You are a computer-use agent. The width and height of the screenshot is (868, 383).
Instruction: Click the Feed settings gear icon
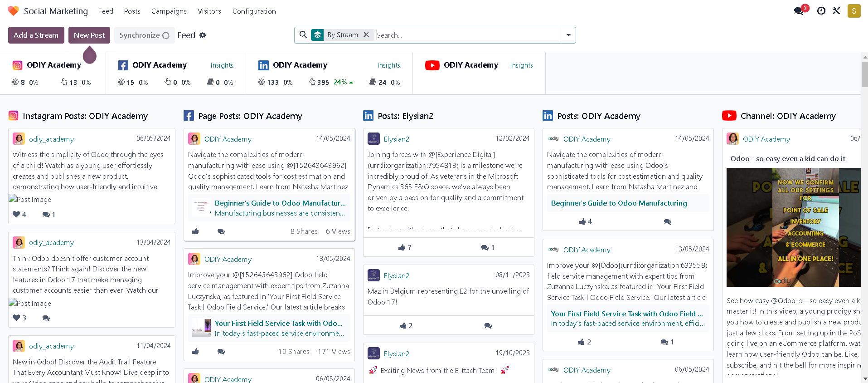203,35
